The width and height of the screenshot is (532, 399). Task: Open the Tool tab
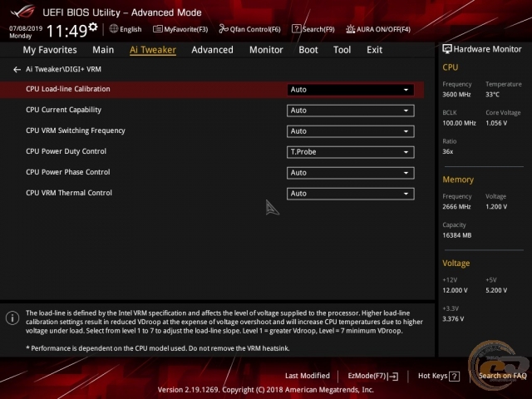[x=342, y=50]
